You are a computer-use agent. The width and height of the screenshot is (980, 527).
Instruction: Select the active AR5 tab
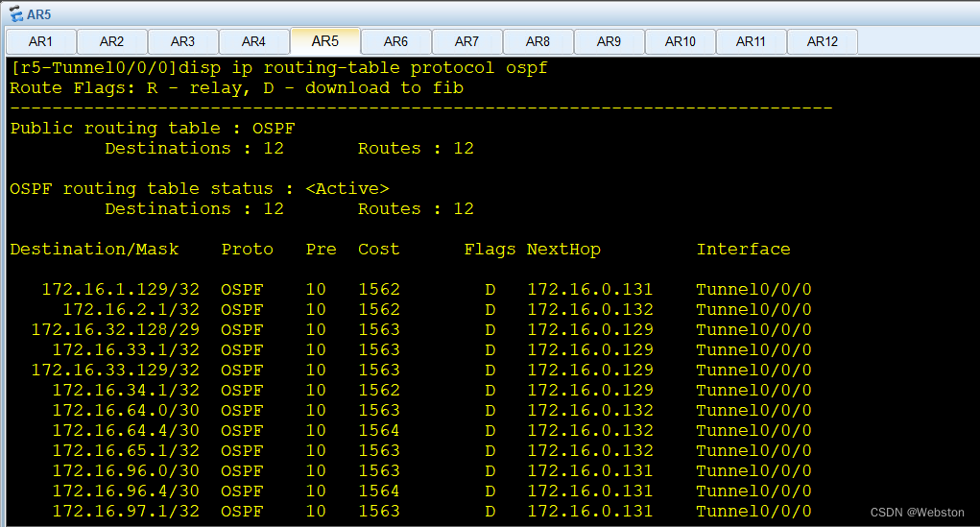coord(325,41)
